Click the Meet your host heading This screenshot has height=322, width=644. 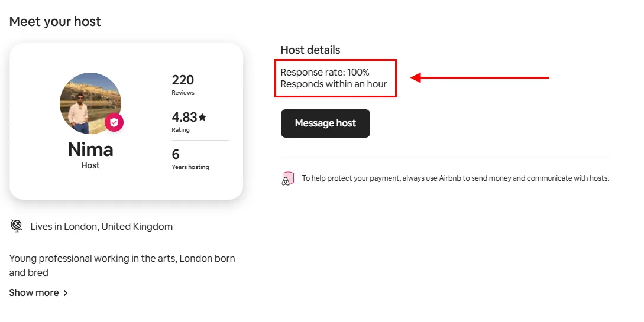[x=55, y=21]
